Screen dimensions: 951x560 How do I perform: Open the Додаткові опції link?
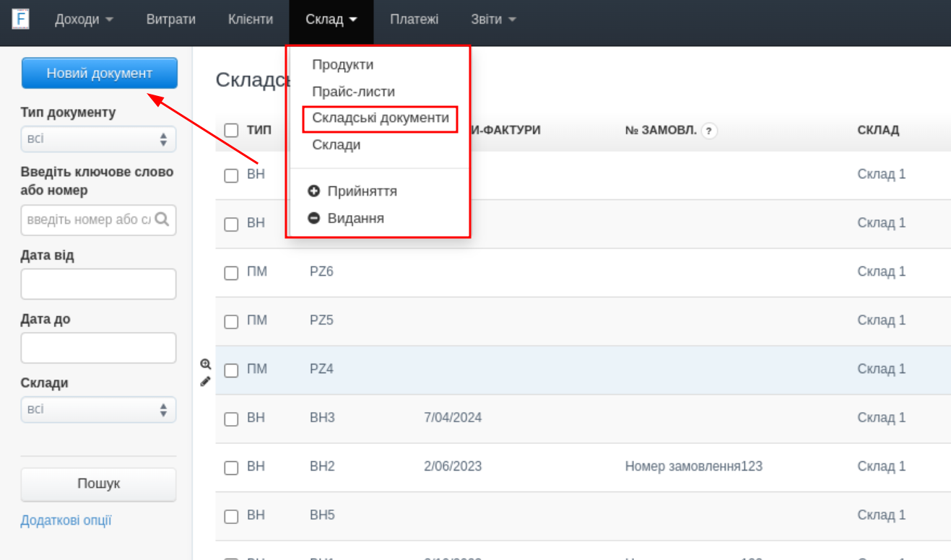66,520
